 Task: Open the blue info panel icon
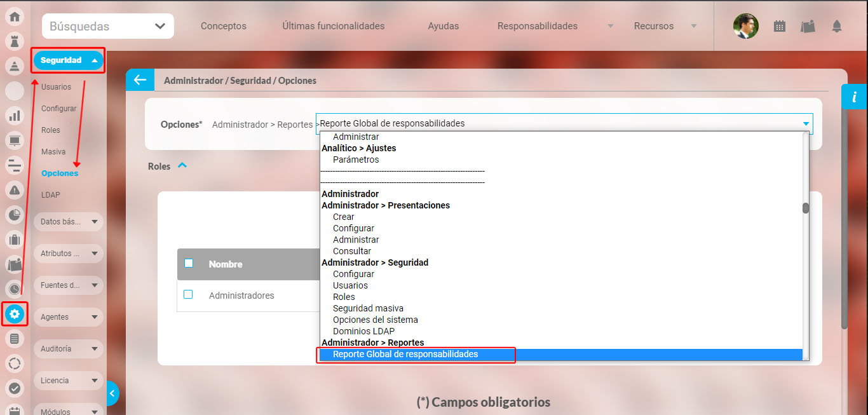854,97
